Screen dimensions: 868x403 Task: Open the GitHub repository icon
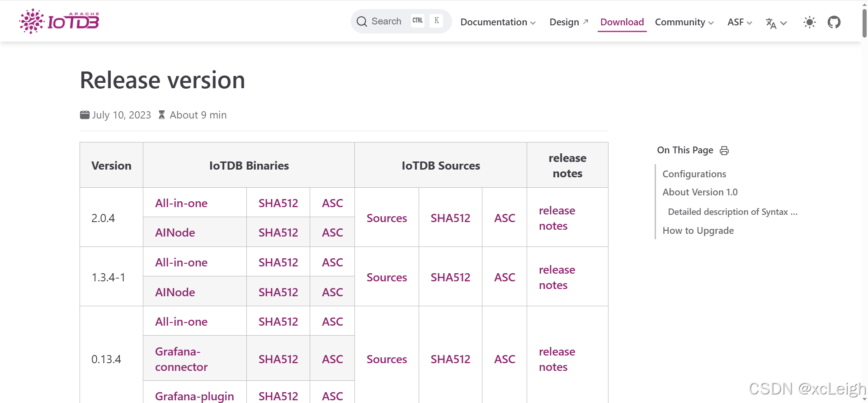834,22
